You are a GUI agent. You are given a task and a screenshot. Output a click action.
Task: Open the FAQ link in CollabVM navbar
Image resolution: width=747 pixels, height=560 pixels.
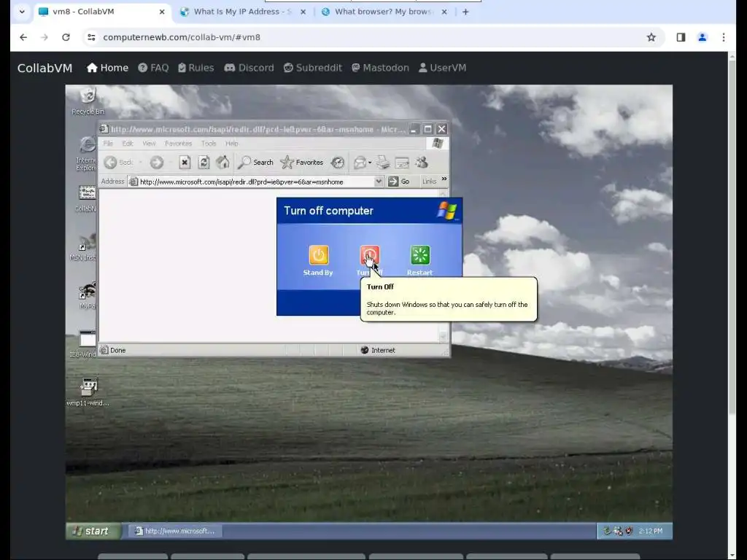(153, 68)
